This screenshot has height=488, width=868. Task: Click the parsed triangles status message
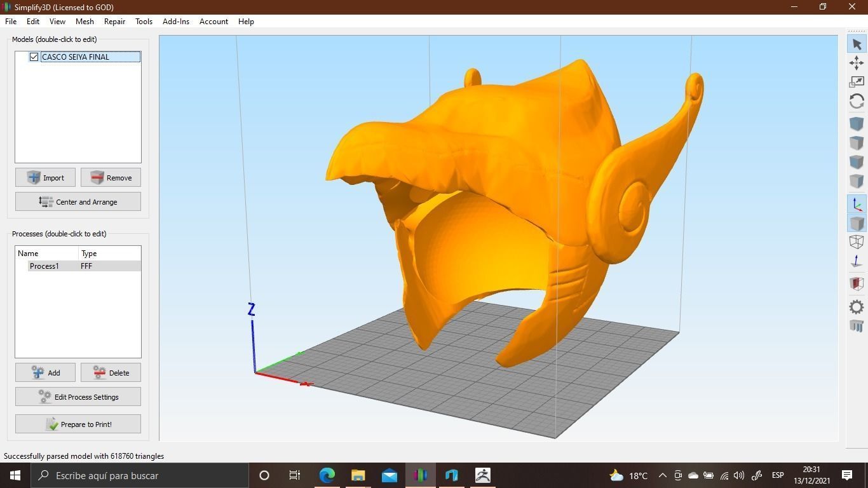point(84,456)
